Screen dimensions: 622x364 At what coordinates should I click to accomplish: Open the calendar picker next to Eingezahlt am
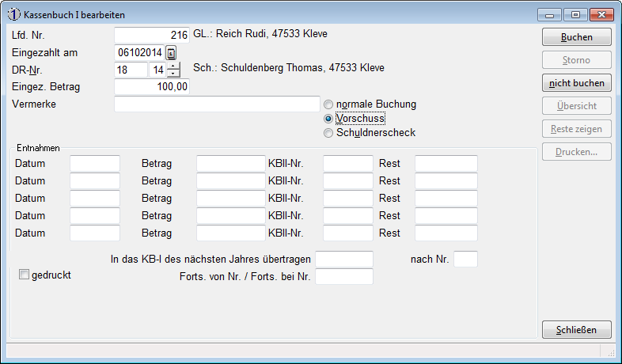(x=172, y=52)
